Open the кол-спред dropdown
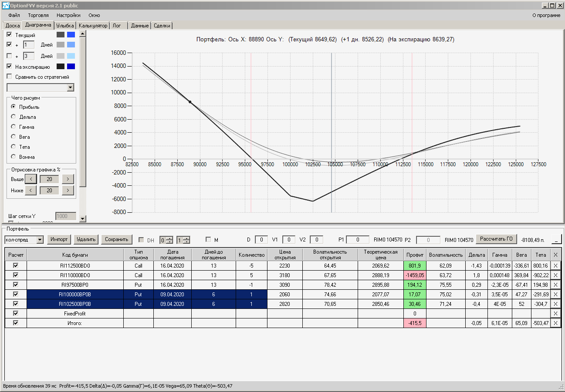 coord(40,240)
